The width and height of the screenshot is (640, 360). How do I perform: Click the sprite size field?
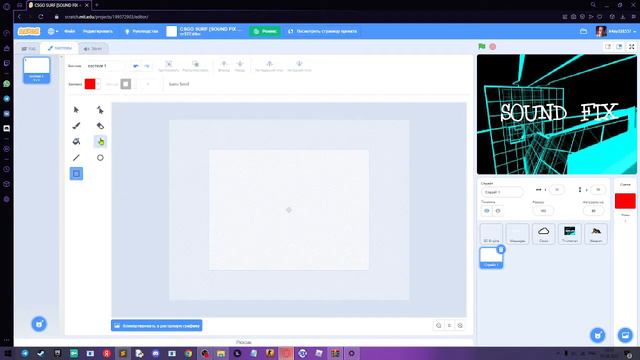(x=543, y=211)
